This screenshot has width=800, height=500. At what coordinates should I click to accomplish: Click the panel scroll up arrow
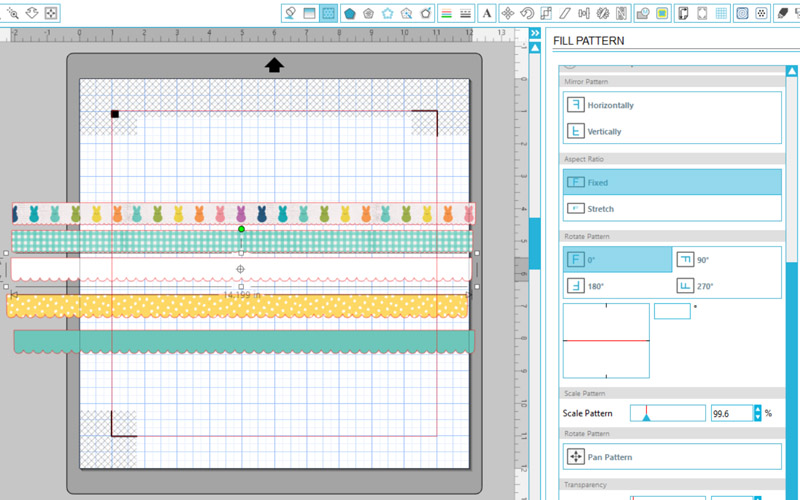pos(791,71)
